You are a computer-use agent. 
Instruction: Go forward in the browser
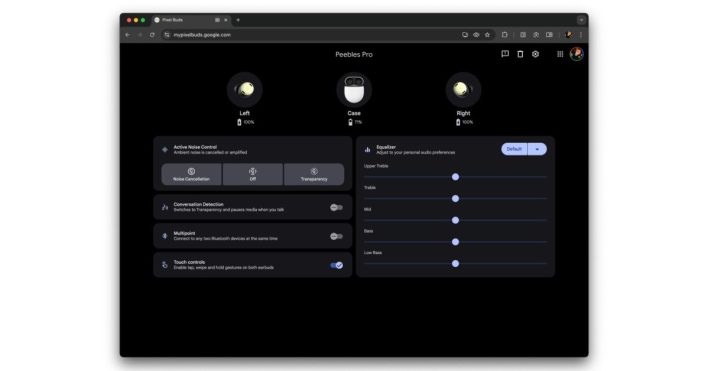click(x=140, y=35)
